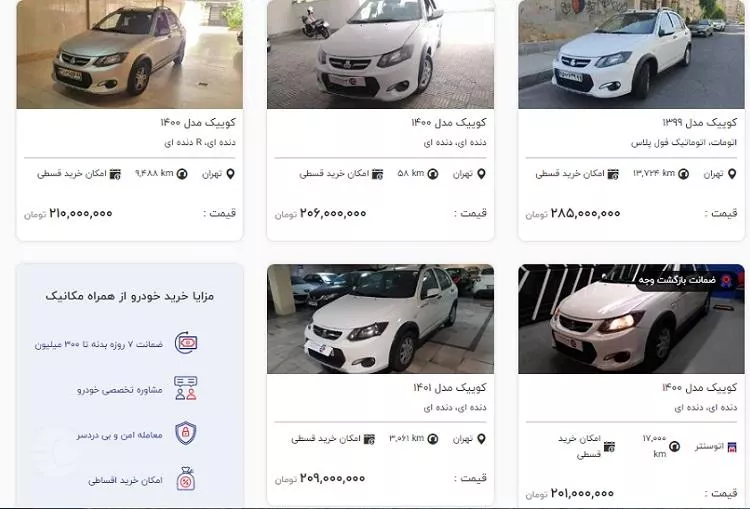The width and height of the screenshot is (750, 509).
Task: Open the white Quick 1401 garage photo
Action: point(380,319)
